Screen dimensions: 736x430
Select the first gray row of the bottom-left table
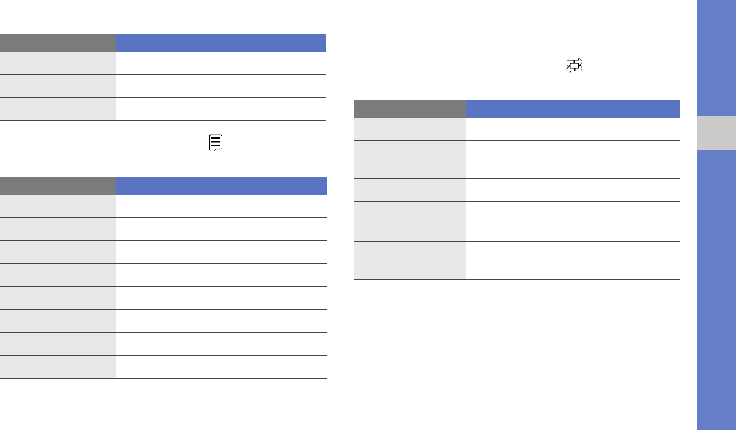point(57,205)
